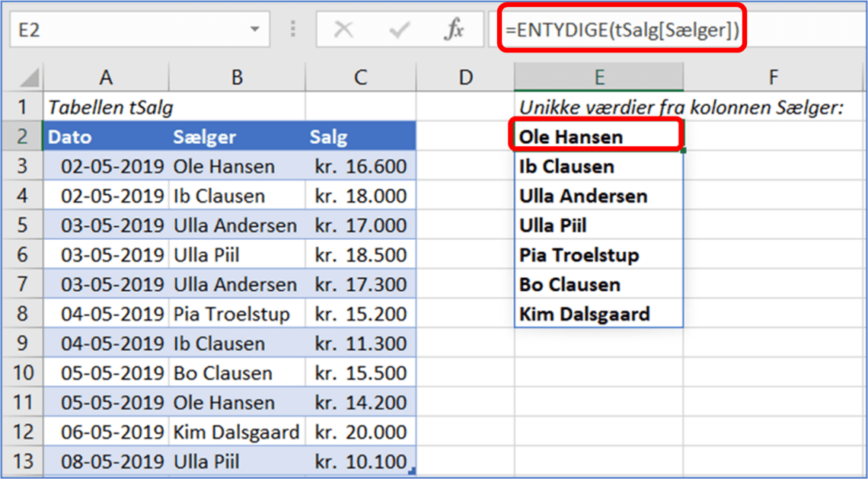Click the ENTYDIGE formula in formula bar

621,30
